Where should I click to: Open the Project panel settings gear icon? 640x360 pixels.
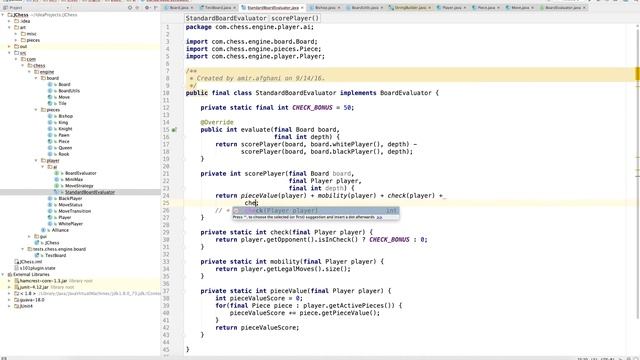147,8
